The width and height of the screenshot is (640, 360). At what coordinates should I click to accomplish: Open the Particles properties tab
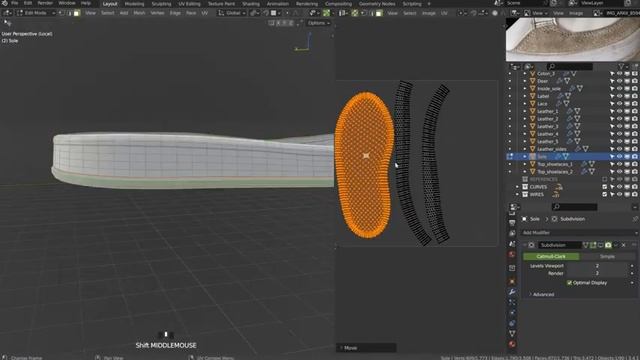tap(512, 302)
